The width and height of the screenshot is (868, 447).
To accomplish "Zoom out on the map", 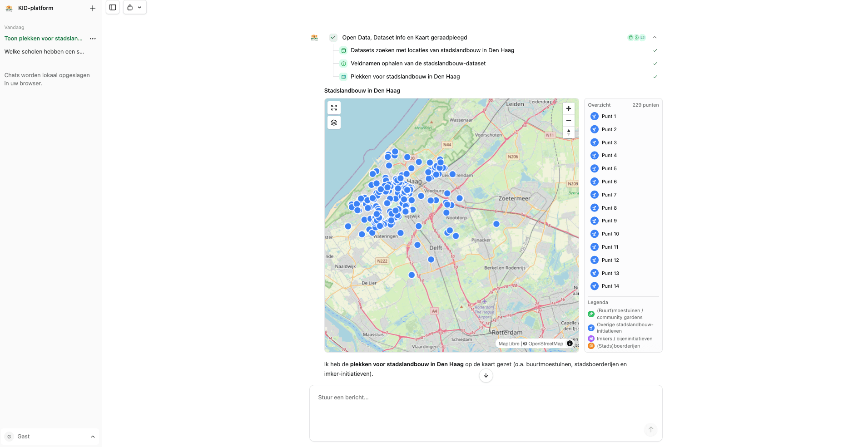I will pyautogui.click(x=568, y=120).
